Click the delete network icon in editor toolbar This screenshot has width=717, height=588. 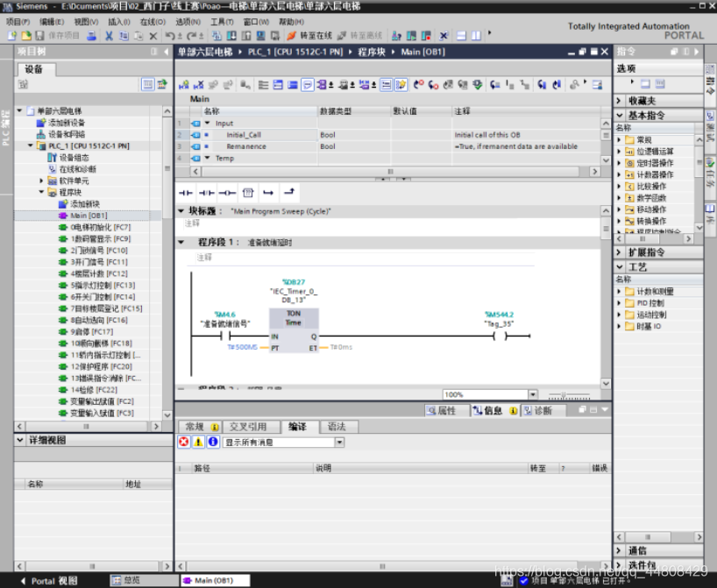point(199,85)
